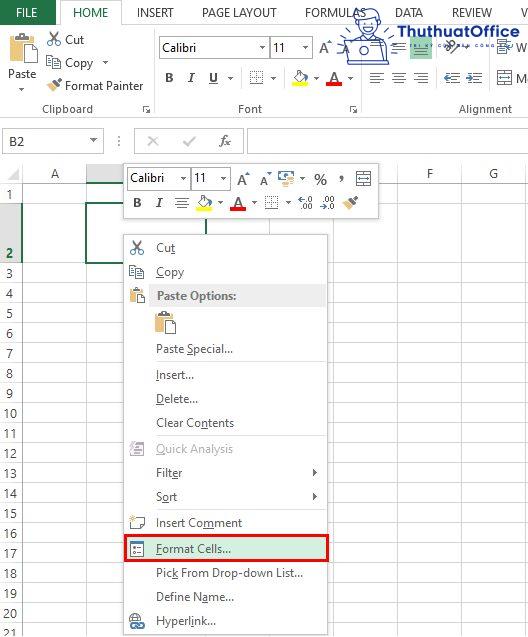
Task: Click Format Painter brush in mini toolbar
Action: [350, 202]
